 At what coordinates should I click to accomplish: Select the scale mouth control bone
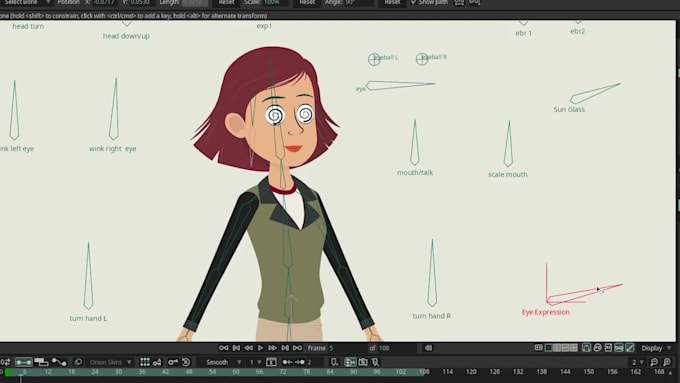[509, 144]
